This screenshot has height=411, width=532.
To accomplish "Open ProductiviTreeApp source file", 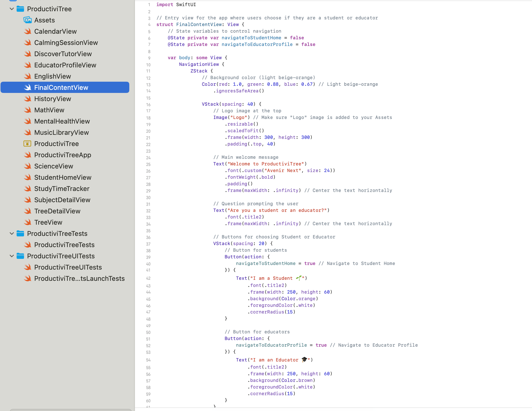I will tap(63, 155).
